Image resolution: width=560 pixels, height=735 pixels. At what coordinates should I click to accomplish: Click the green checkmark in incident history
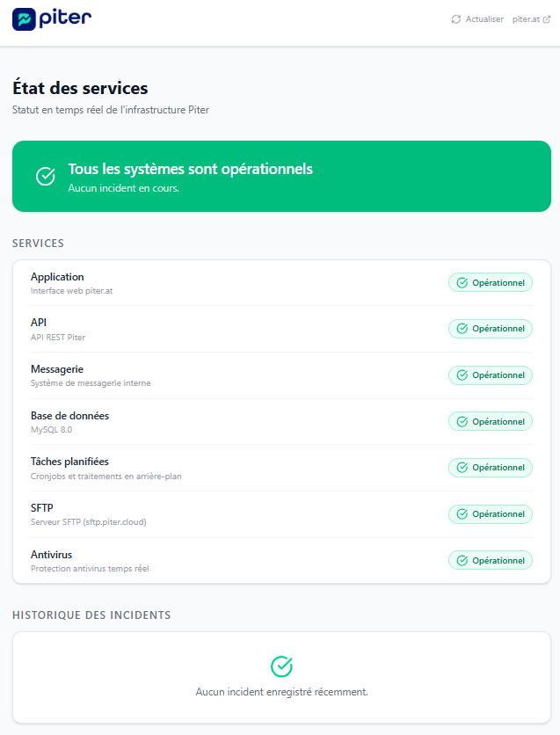pyautogui.click(x=281, y=666)
